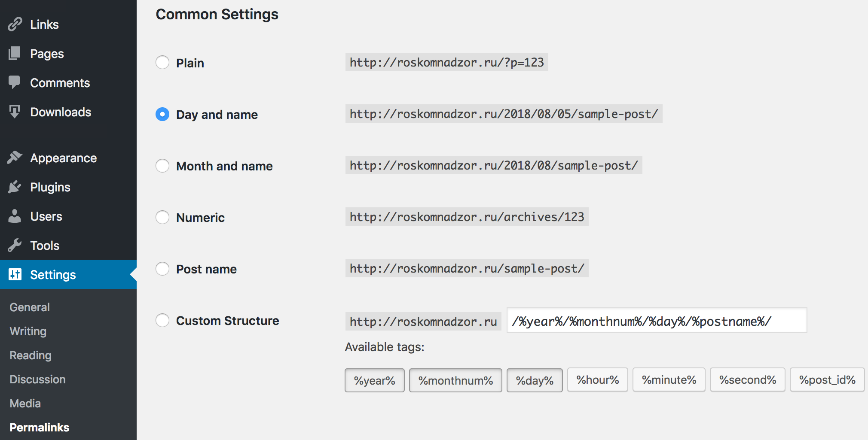Toggle the %monthnum% tag button

(455, 380)
